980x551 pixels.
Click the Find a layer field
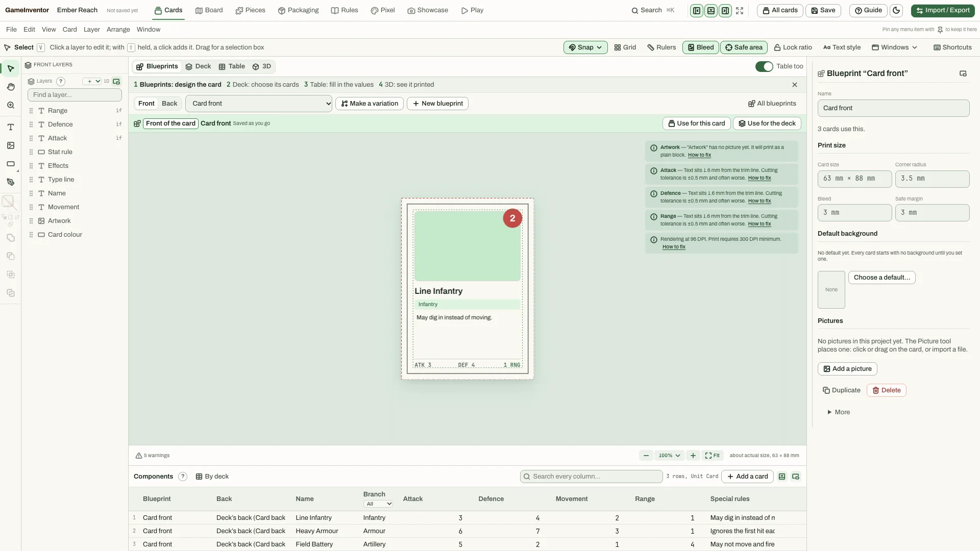click(x=75, y=95)
